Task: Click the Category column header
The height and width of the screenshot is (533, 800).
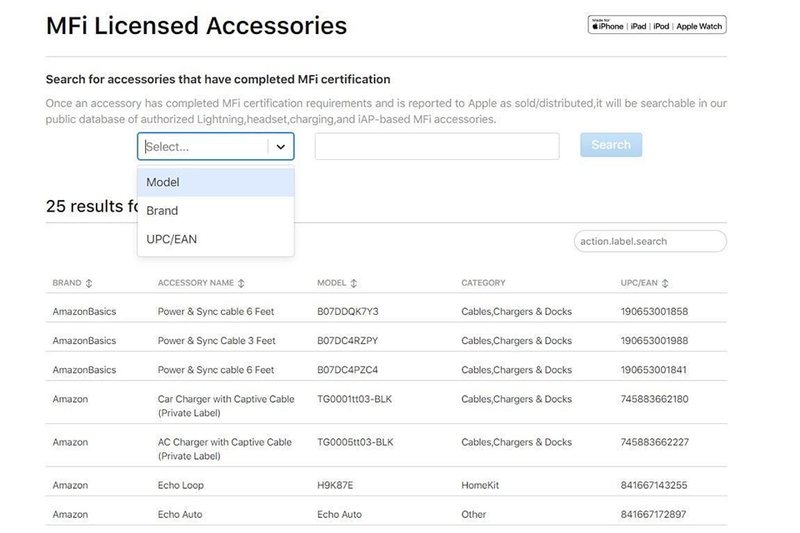Action: click(483, 283)
